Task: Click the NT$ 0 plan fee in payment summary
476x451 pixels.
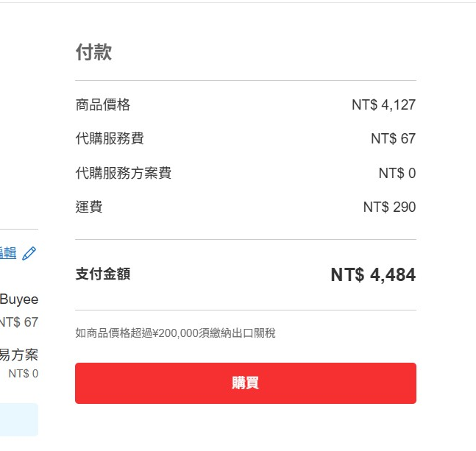Action: pos(397,174)
